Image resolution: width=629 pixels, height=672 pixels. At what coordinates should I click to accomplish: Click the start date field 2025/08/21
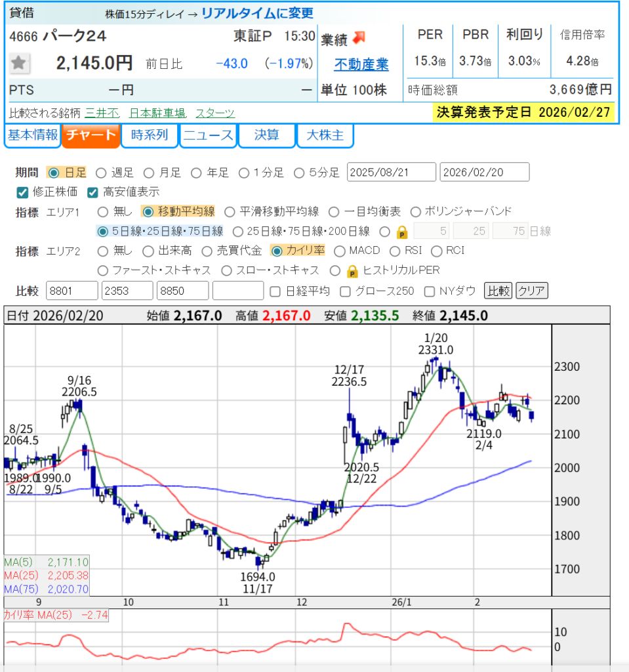[x=391, y=173]
